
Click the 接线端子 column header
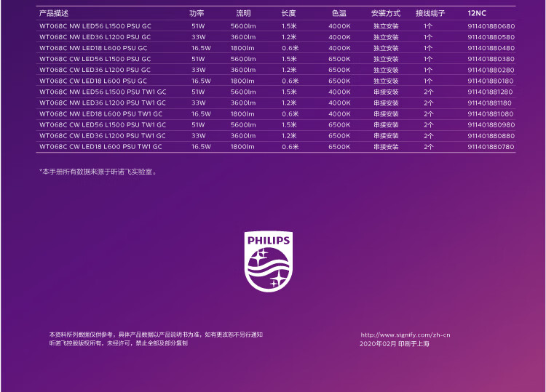point(430,14)
